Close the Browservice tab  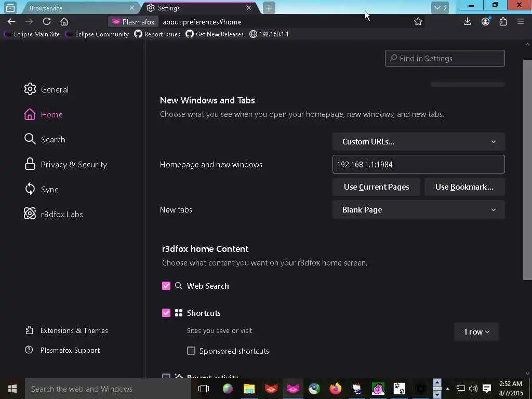point(132,8)
